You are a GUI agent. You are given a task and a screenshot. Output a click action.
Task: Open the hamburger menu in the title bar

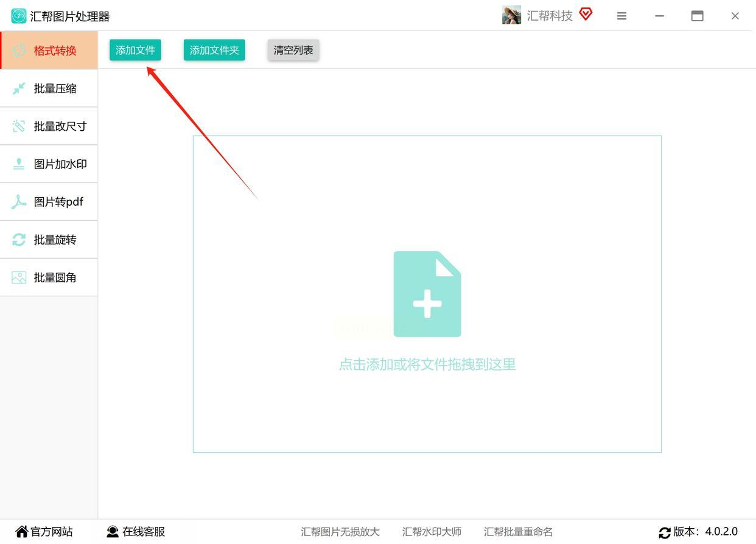click(x=621, y=16)
